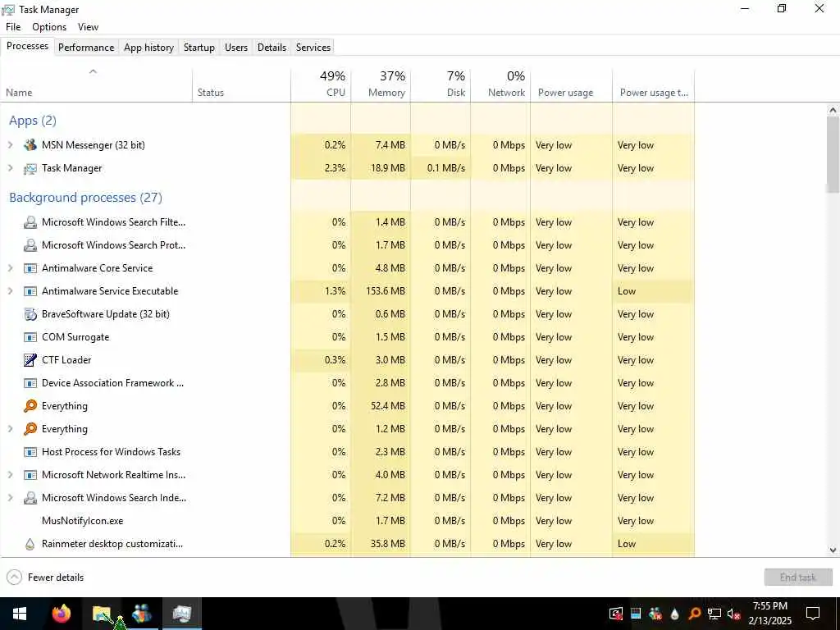Open MSN Messenger taskbar button
The width and height of the screenshot is (840, 630).
click(141, 614)
